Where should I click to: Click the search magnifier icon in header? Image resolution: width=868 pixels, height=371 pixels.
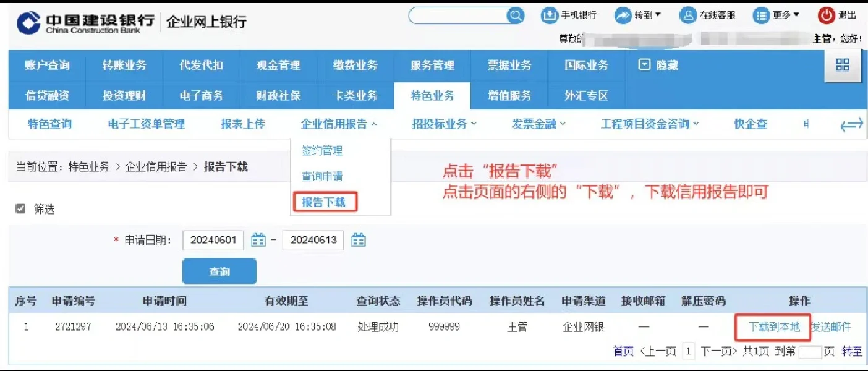[515, 15]
